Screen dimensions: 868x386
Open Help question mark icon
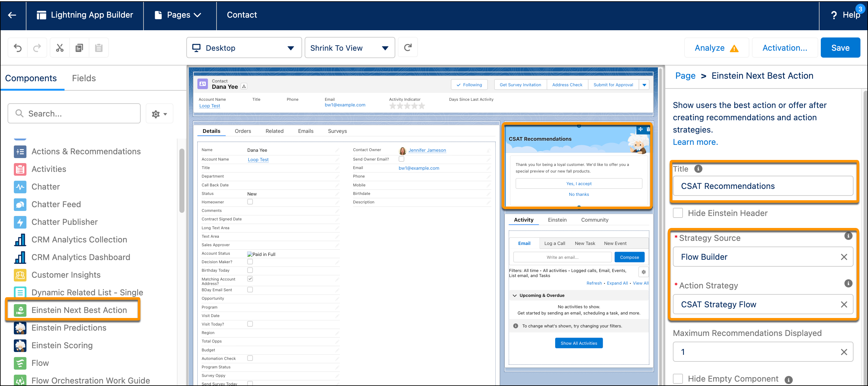pyautogui.click(x=834, y=15)
